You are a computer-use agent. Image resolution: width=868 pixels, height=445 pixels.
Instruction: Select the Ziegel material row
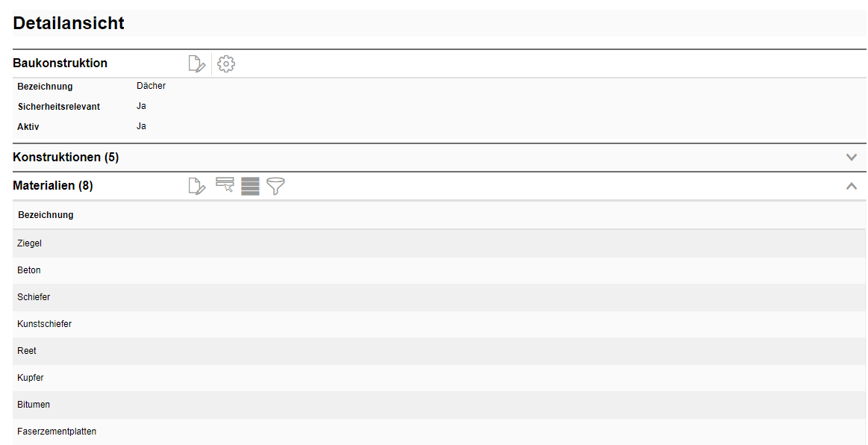[x=30, y=243]
